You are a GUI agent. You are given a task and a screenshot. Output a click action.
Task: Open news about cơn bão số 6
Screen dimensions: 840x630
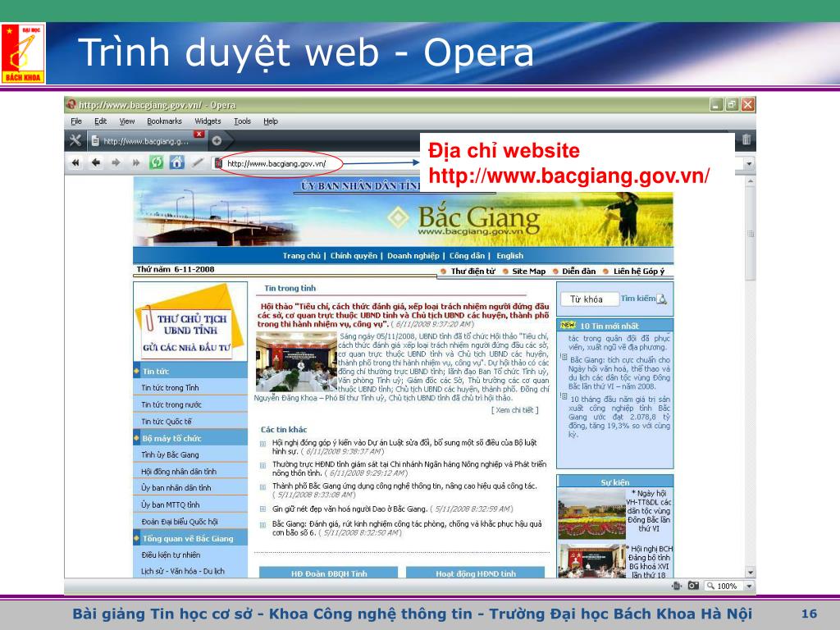click(x=407, y=527)
